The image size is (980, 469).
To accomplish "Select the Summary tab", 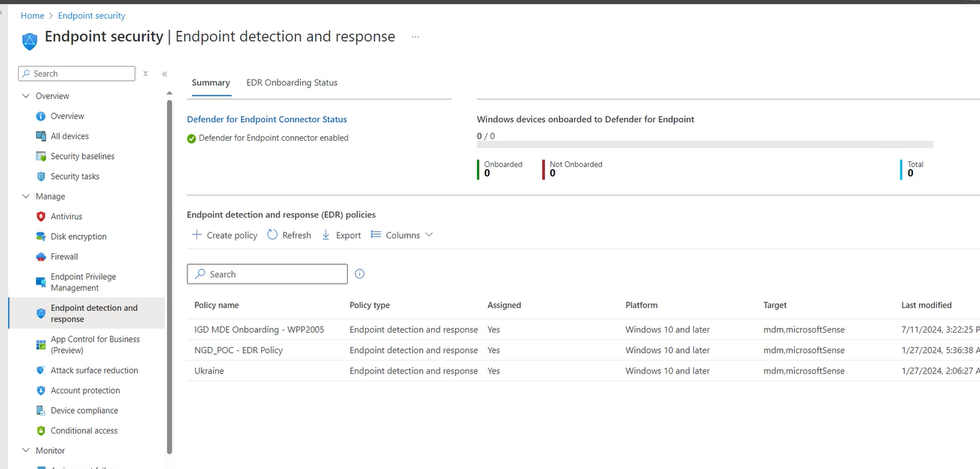I will 211,83.
